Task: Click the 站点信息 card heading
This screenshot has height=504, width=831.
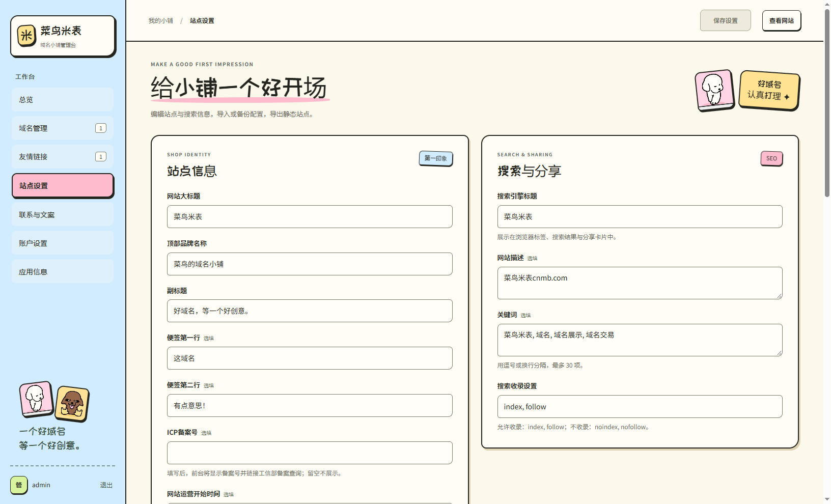Action: point(192,171)
